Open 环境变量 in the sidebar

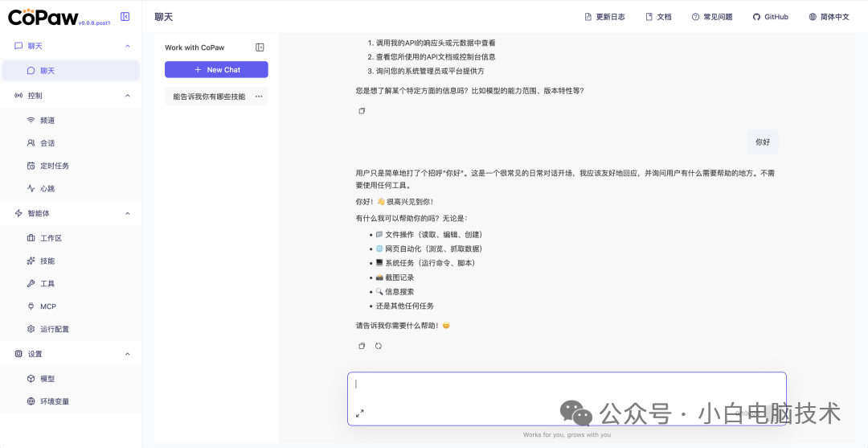[71, 401]
